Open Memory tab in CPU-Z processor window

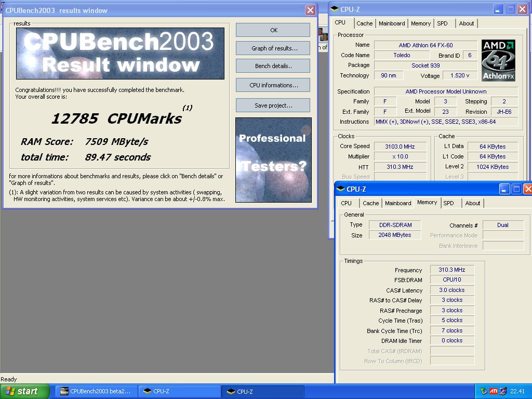tap(421, 23)
